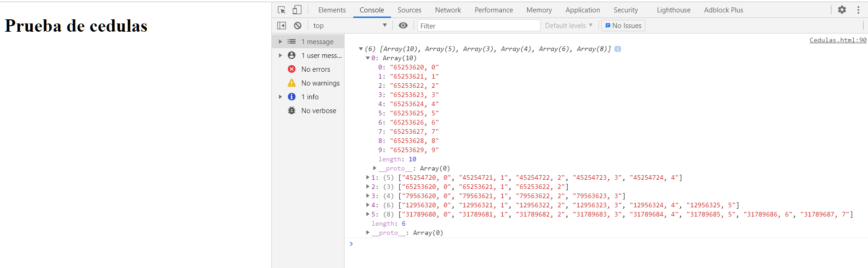Screen dimensions: 868x268
Task: Open the Memory tab
Action: point(539,10)
